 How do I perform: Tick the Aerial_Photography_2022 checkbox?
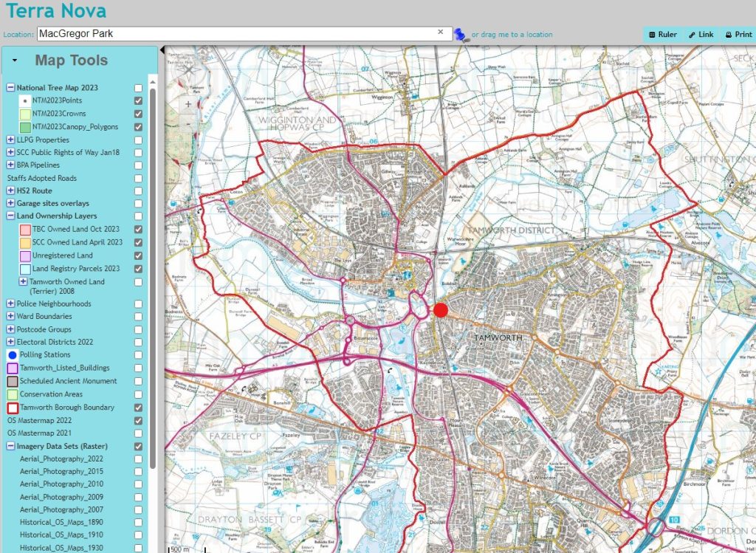138,459
